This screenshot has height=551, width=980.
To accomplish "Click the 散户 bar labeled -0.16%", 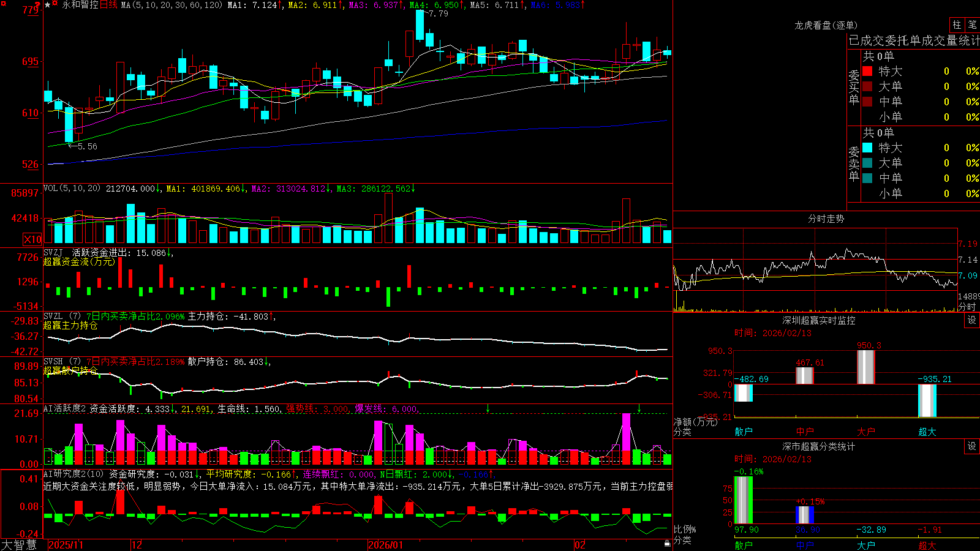I will coord(744,500).
